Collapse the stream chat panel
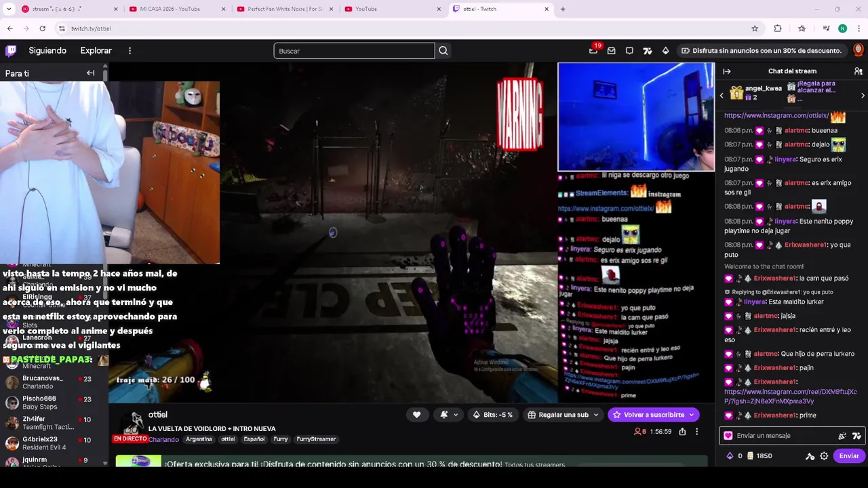 726,71
